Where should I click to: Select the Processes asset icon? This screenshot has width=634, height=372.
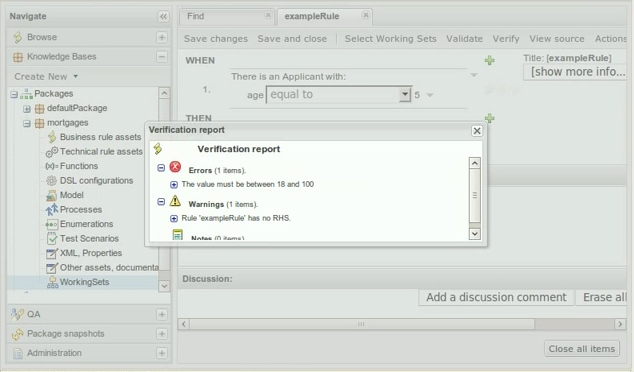[52, 209]
